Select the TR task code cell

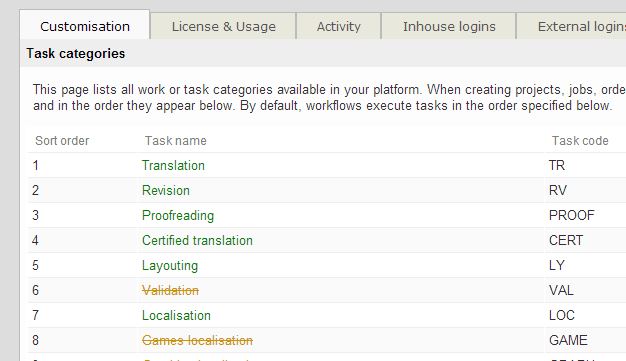pos(557,165)
